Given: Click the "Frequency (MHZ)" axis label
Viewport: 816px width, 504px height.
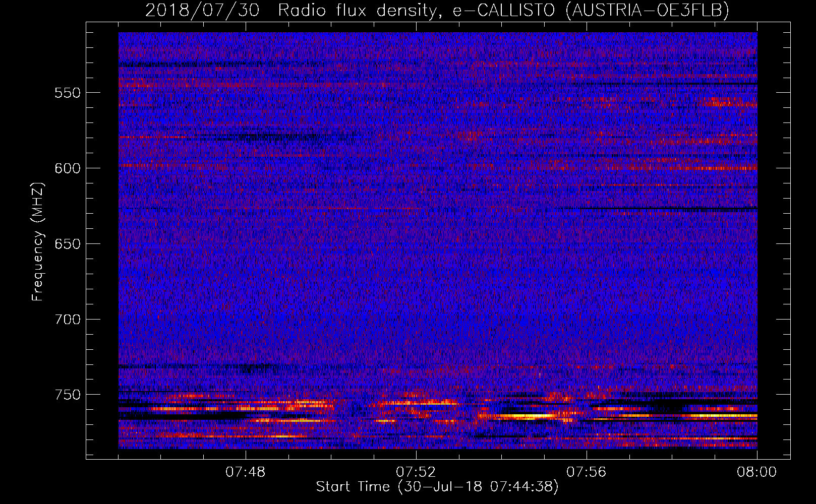Looking at the screenshot, I should click(x=38, y=242).
